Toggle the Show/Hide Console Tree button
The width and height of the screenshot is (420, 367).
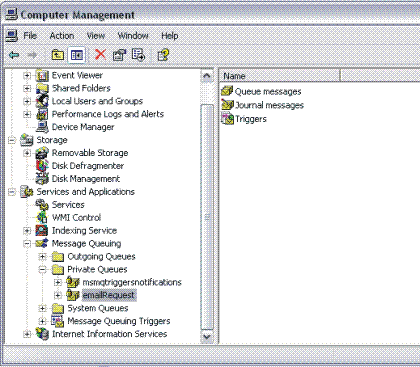coord(77,55)
